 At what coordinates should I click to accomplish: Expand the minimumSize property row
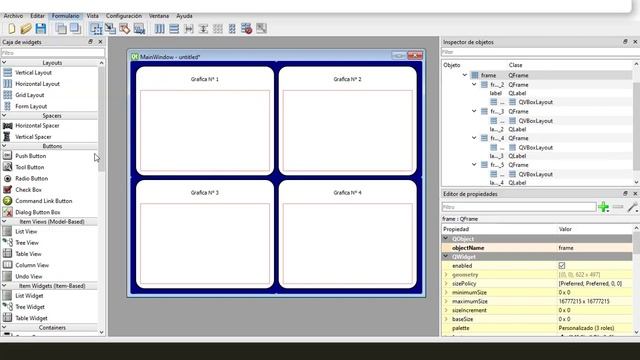446,292
